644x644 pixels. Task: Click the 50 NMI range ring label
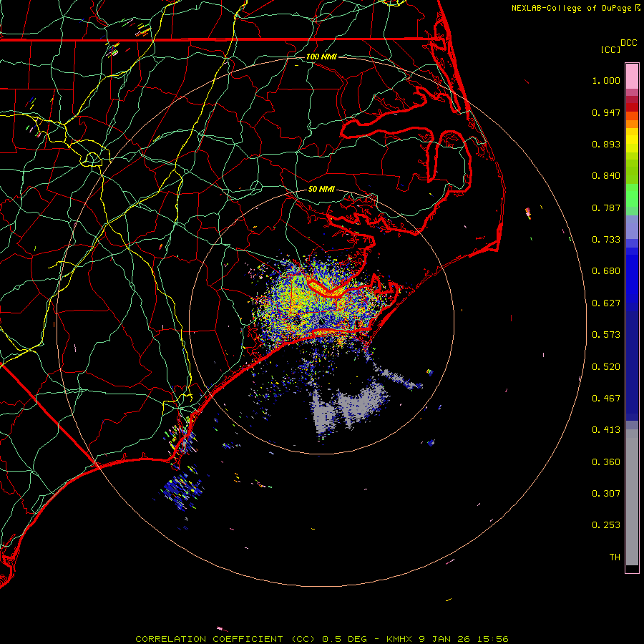pyautogui.click(x=321, y=190)
